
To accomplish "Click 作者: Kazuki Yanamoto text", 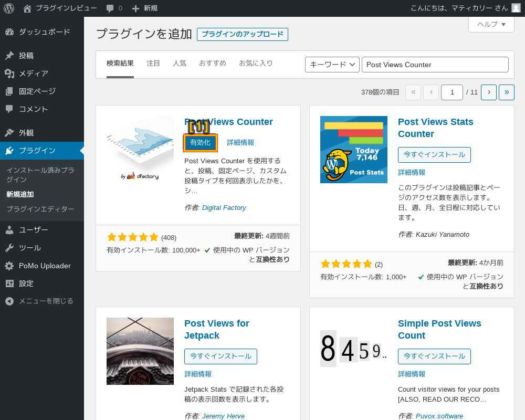I will click(x=434, y=235).
